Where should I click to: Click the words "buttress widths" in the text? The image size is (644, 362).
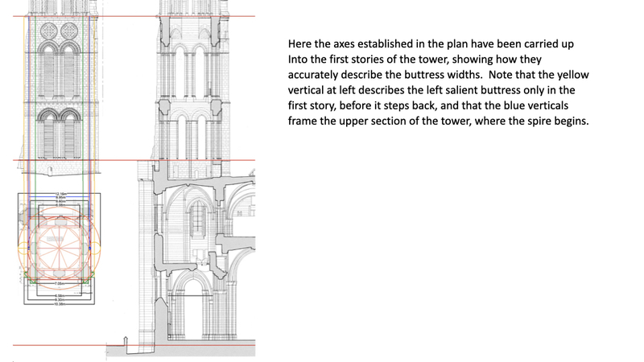442,75
